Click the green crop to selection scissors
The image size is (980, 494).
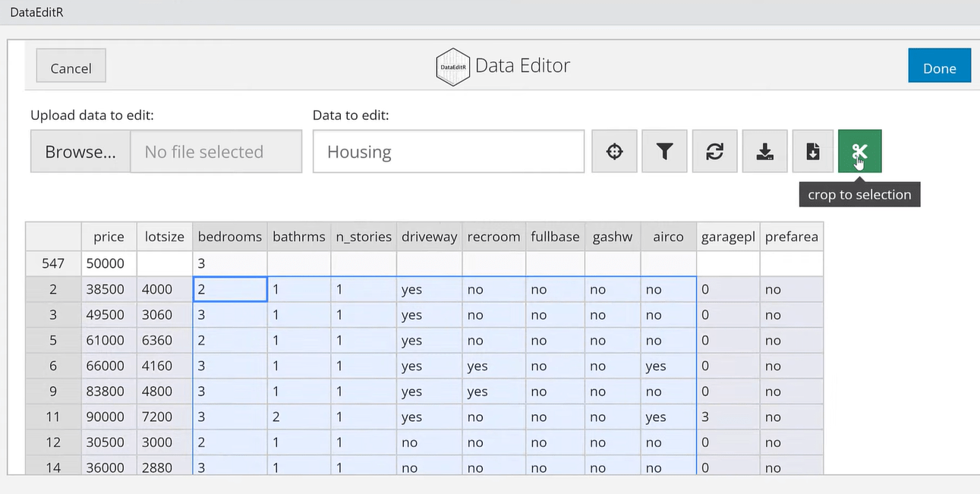tap(859, 152)
